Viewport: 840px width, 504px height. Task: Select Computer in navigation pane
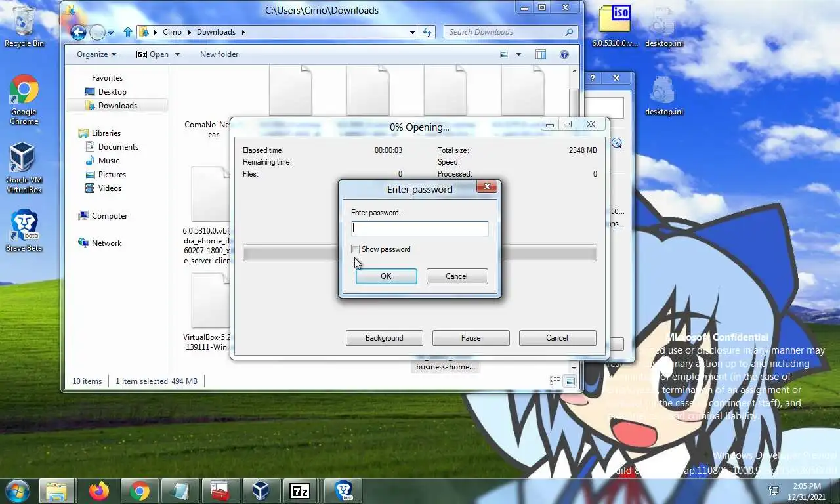(109, 216)
